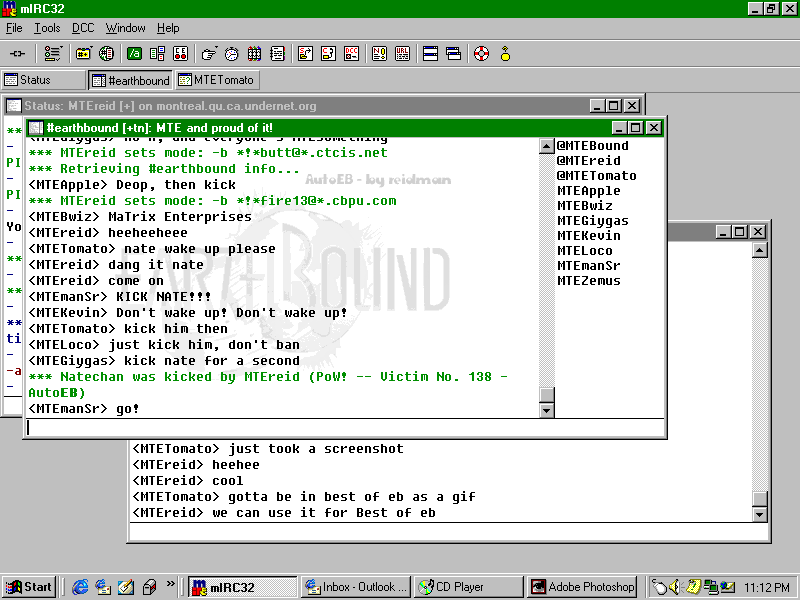Viewport: 800px width, 600px height.
Task: Launch Internet Explorer from the quick launch
Action: coord(80,587)
